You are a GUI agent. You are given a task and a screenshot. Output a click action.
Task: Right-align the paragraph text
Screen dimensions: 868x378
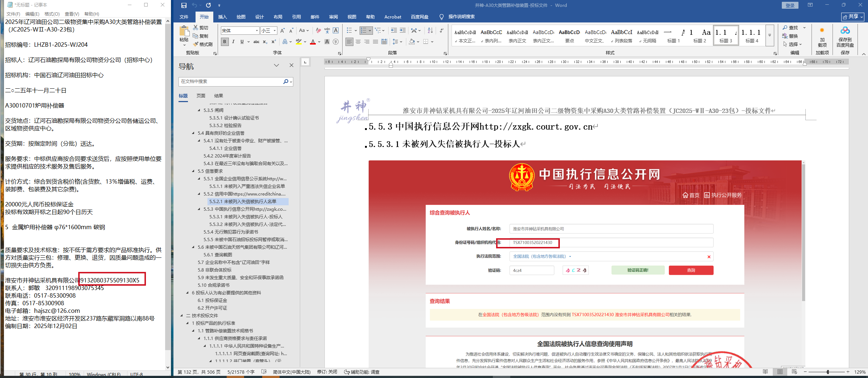point(367,42)
